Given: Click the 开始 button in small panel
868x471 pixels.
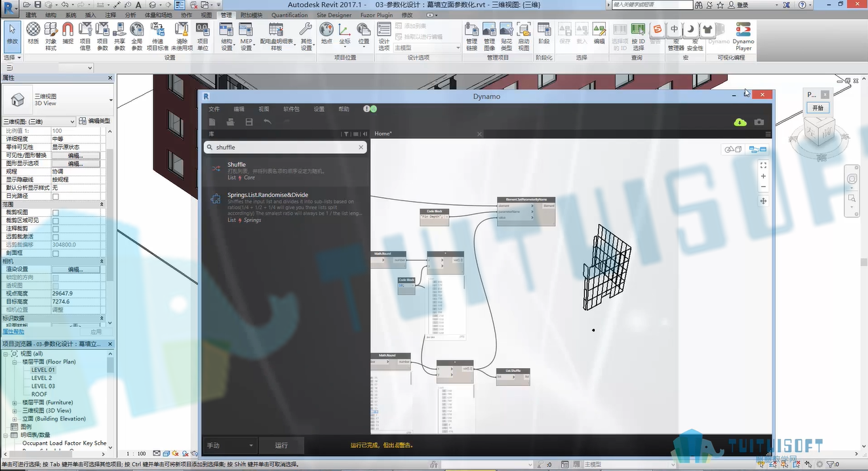Looking at the screenshot, I should 818,108.
